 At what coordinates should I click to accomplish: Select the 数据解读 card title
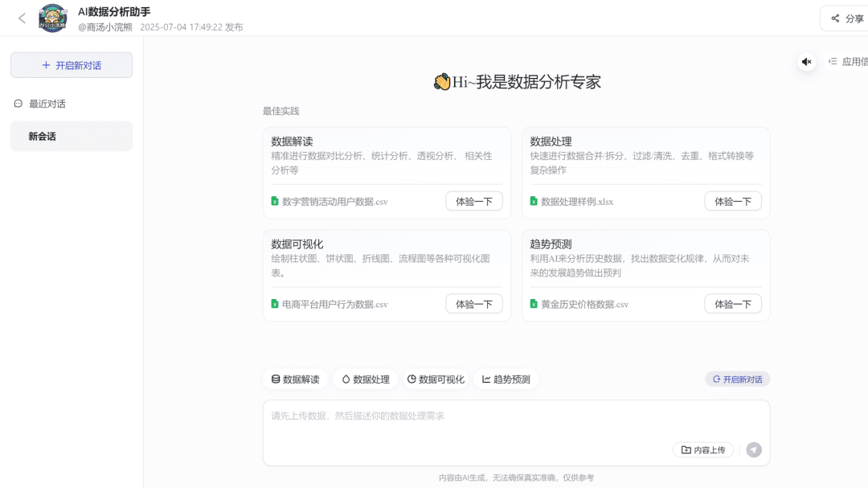click(x=292, y=141)
